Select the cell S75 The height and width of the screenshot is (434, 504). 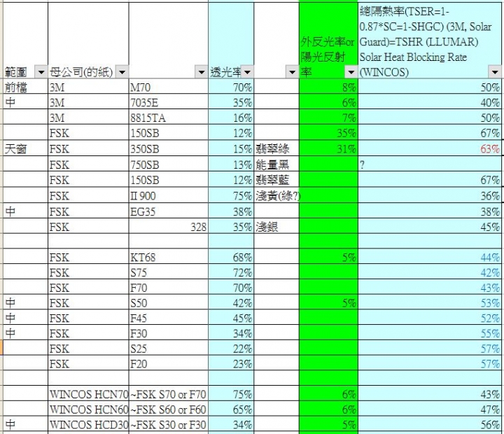[x=169, y=272]
